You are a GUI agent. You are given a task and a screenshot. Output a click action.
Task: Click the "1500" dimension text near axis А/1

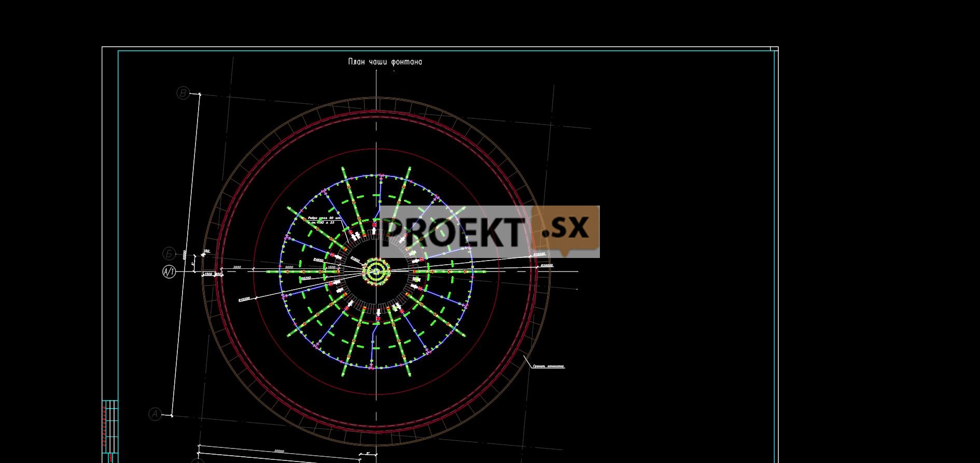click(208, 274)
